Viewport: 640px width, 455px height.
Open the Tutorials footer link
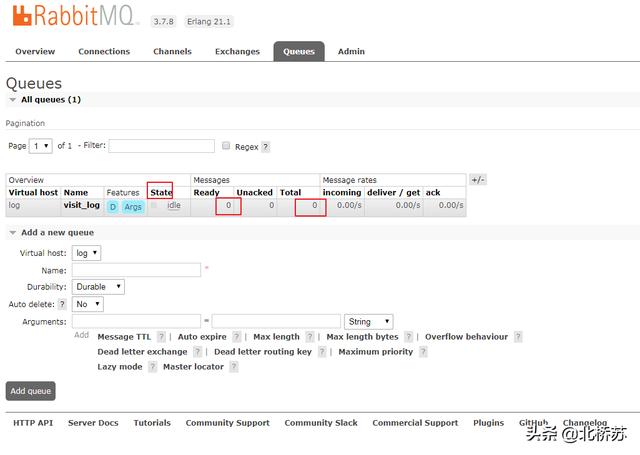[x=152, y=423]
